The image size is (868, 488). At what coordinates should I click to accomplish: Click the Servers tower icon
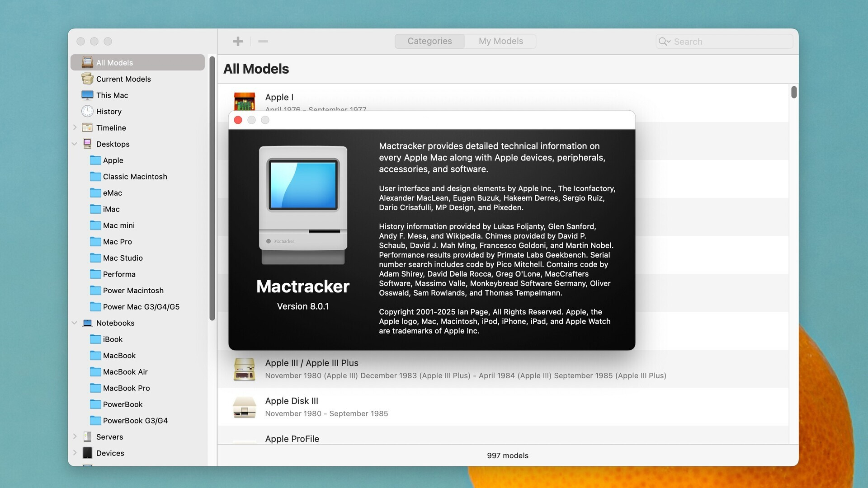point(87,436)
